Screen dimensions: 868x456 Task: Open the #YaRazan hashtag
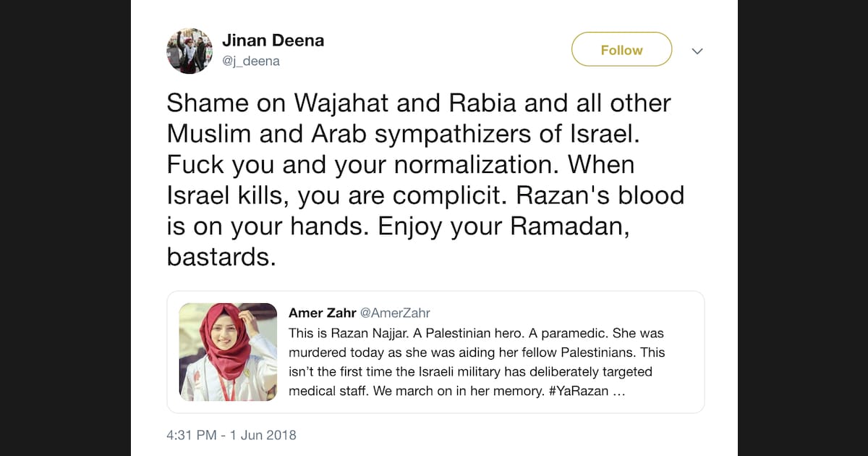[x=575, y=392]
